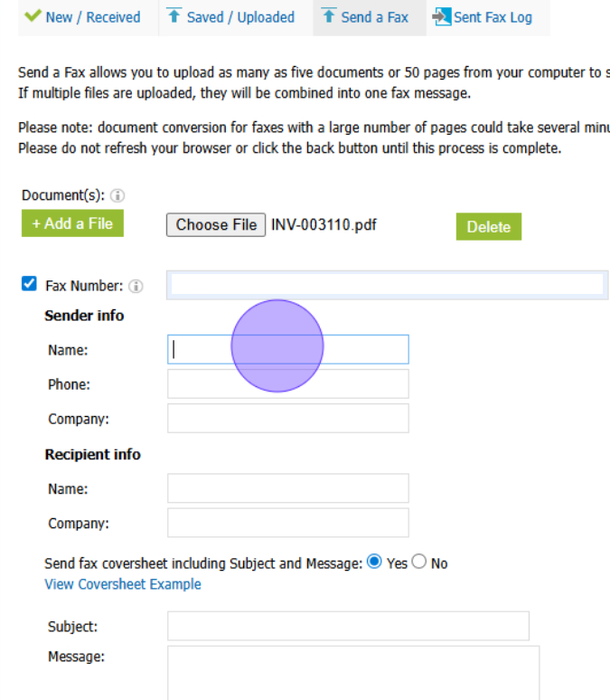This screenshot has width=610, height=700.
Task: Click the Send a Fax upload icon
Action: click(x=329, y=16)
